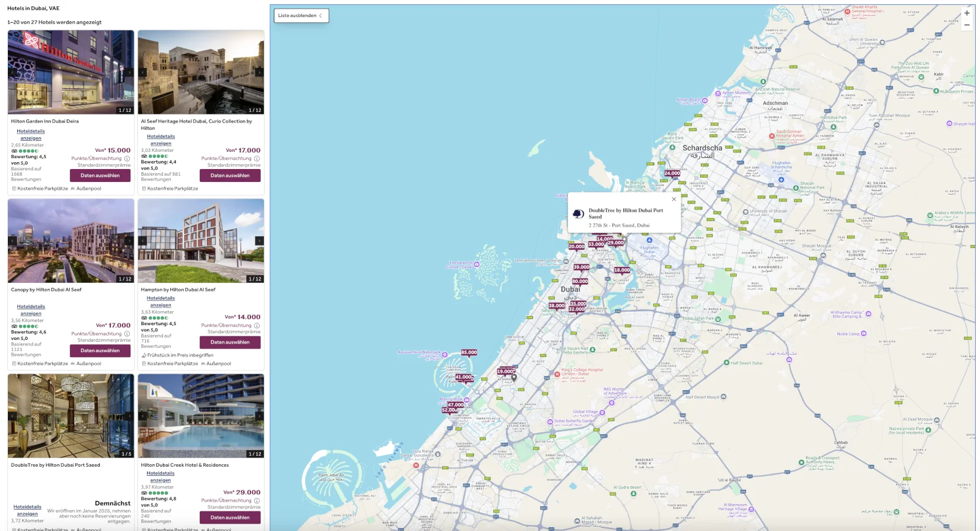Zoom in on the map with plus
The width and height of the screenshot is (980, 531).
pos(967,13)
